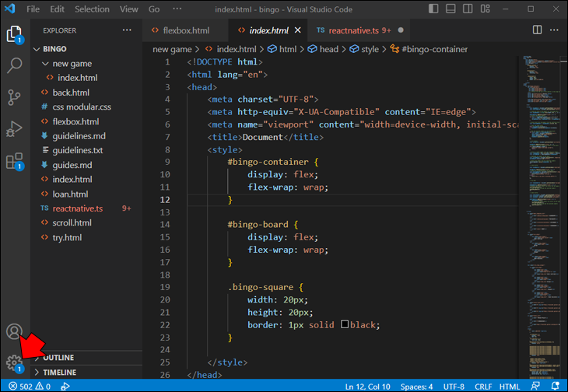Open the Source Control view icon
Screen dimensions: 568x392
point(14,97)
